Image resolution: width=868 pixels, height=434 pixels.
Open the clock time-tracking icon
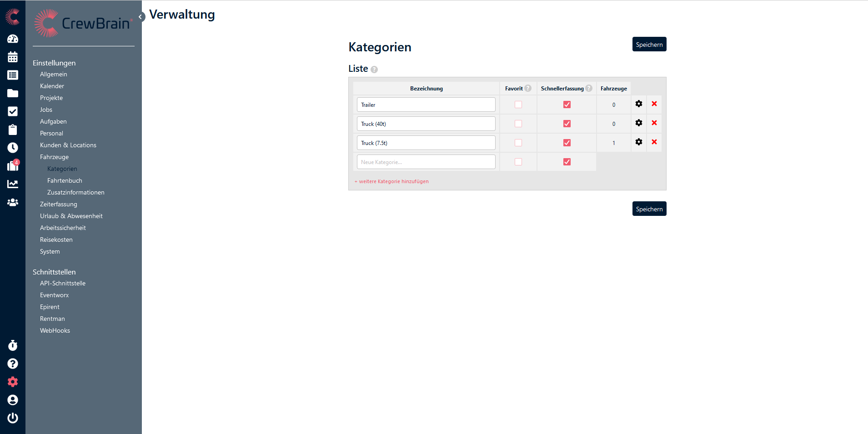click(13, 148)
